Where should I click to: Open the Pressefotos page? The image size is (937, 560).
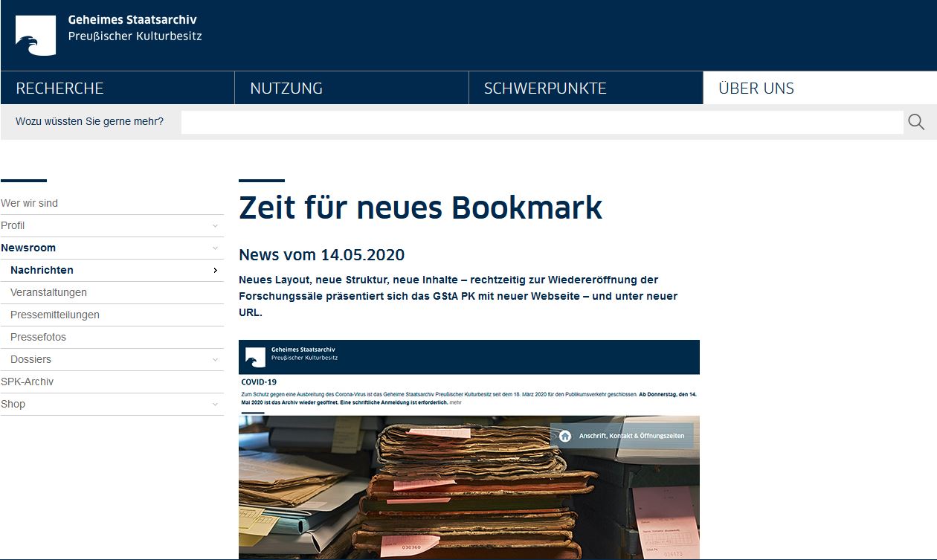click(38, 337)
